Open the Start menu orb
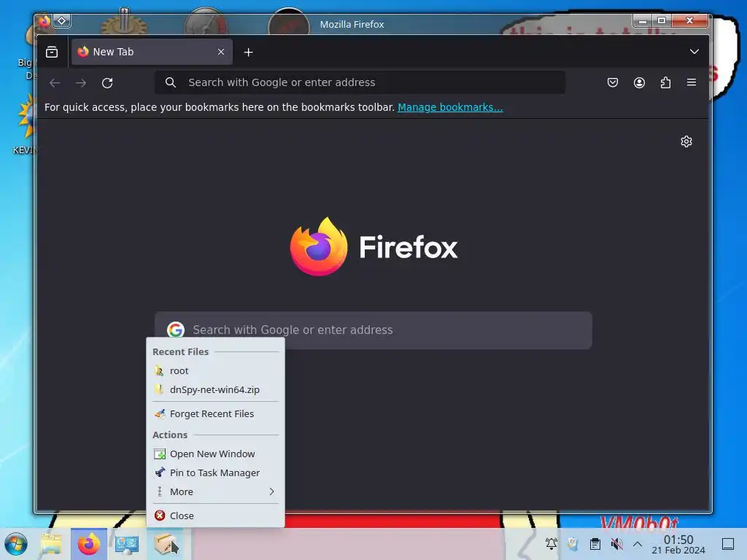 pos(16,544)
